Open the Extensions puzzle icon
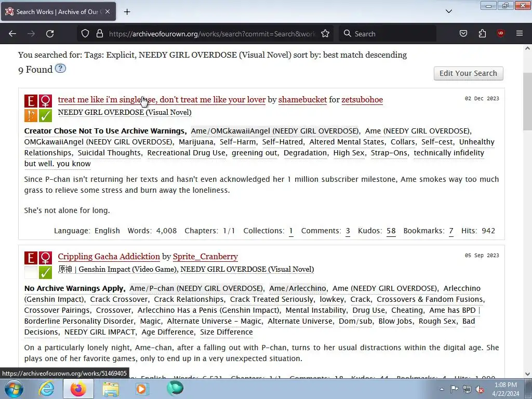The width and height of the screenshot is (532, 399). [x=482, y=34]
